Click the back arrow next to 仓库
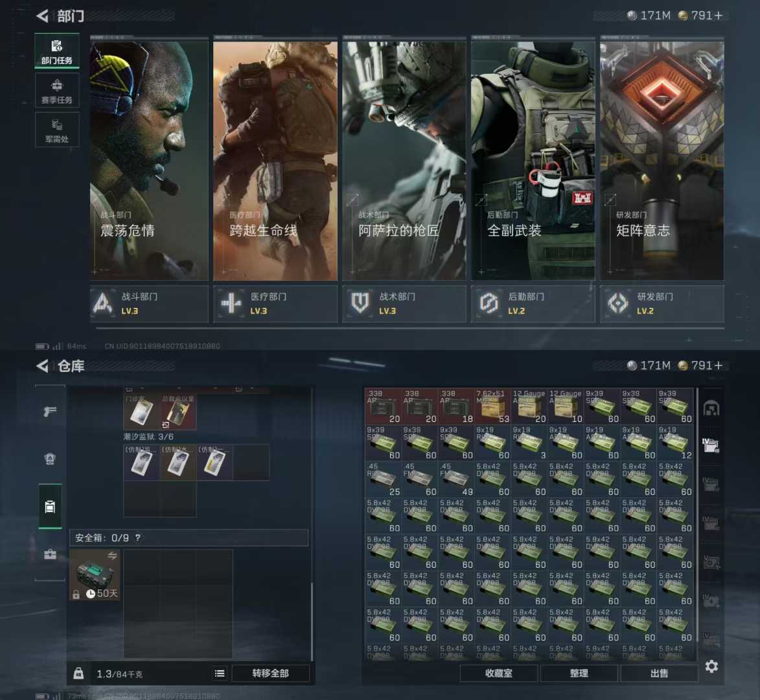760x700 pixels. point(43,366)
